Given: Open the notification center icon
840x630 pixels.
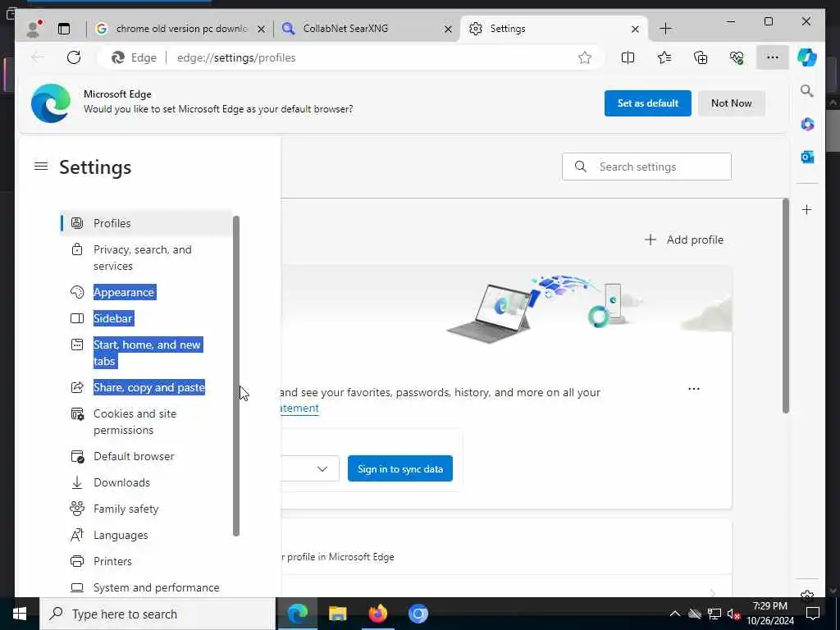Looking at the screenshot, I should (x=813, y=614).
